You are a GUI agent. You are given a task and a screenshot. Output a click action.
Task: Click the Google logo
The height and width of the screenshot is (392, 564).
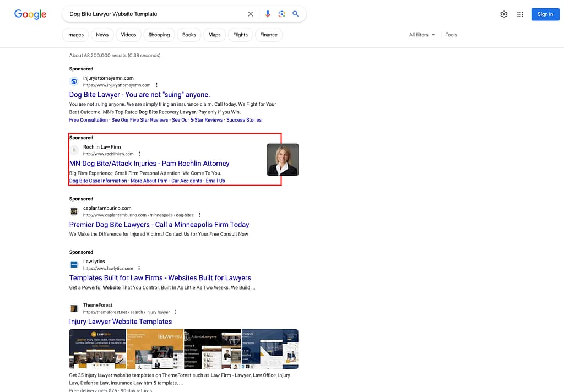(30, 14)
